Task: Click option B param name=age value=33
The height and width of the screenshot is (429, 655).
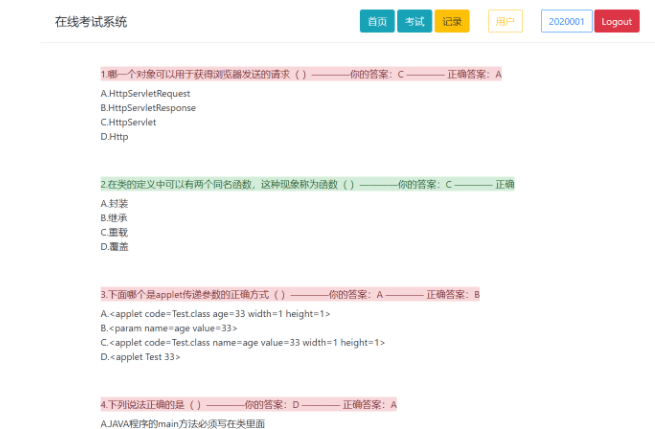Action: [169, 328]
